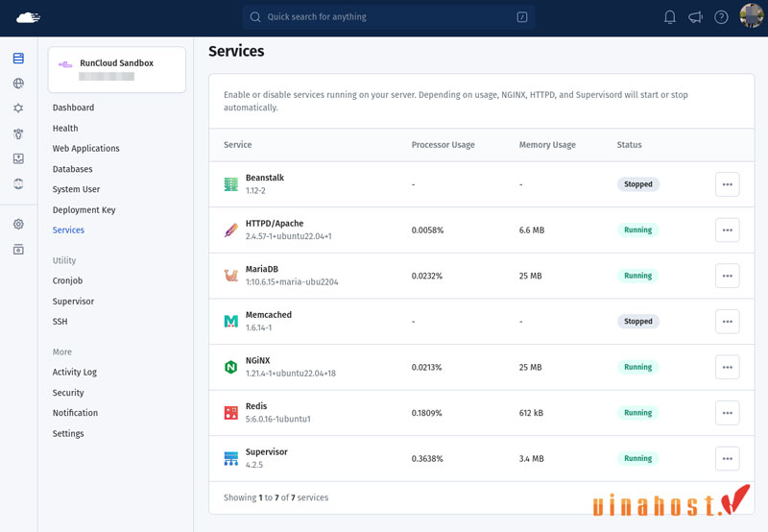Open the bottom vault icon in left rail
The image size is (768, 532).
18,250
